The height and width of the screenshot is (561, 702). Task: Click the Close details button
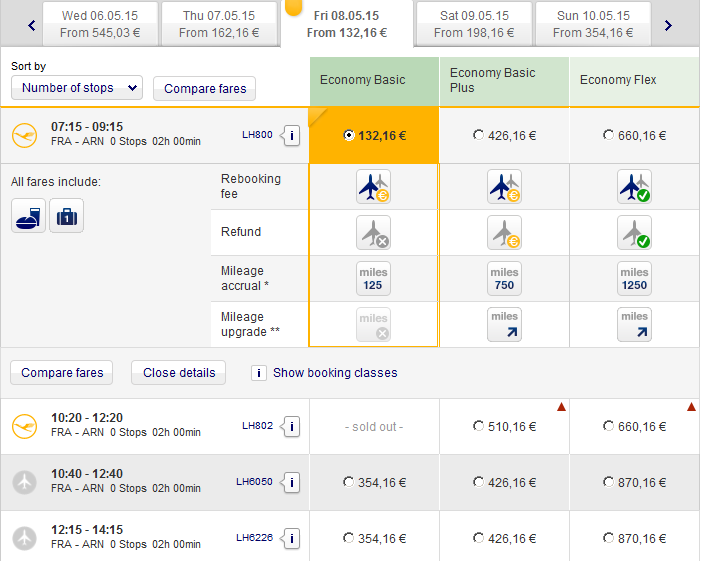point(179,373)
